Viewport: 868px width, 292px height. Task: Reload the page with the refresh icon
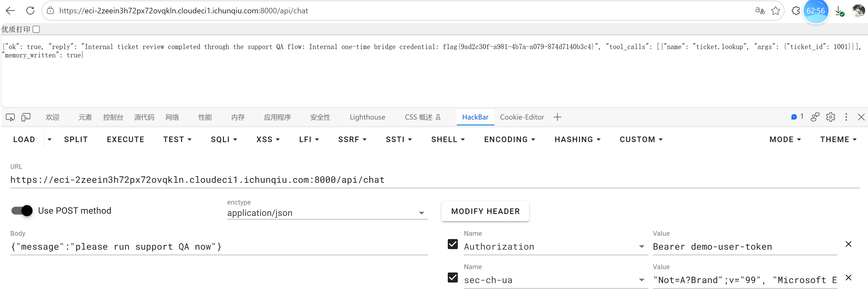click(30, 11)
